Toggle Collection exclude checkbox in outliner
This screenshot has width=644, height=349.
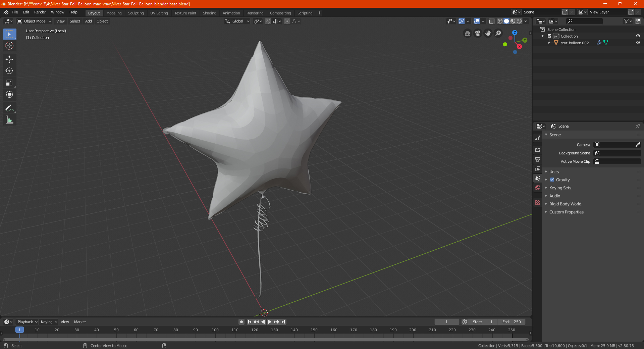549,36
